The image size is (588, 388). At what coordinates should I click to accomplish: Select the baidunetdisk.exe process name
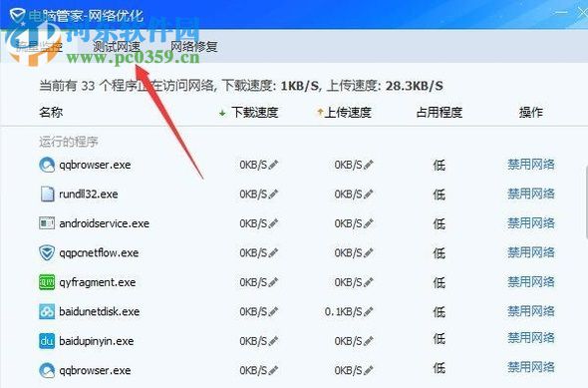(100, 311)
